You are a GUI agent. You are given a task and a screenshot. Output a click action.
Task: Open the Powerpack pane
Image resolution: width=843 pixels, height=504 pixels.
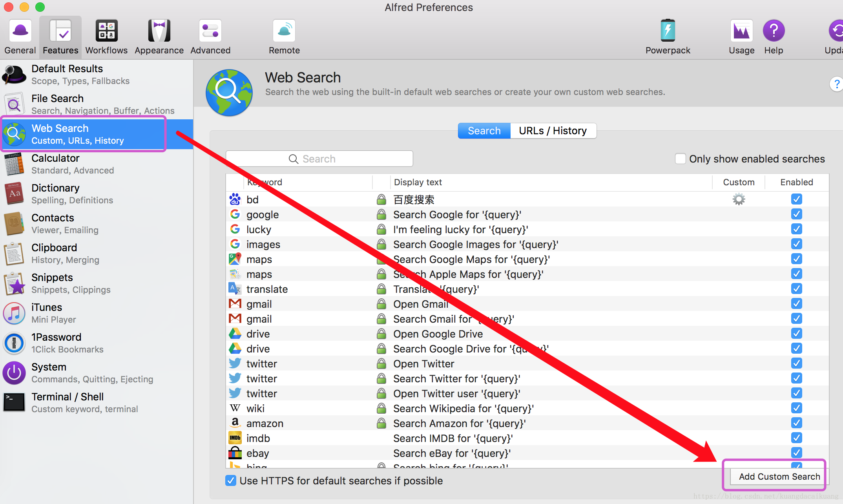point(668,37)
